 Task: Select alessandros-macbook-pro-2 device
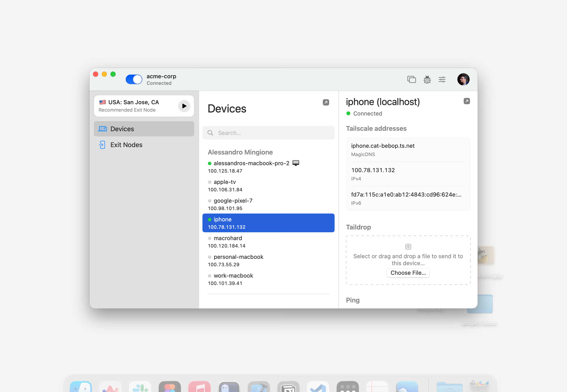click(251, 167)
